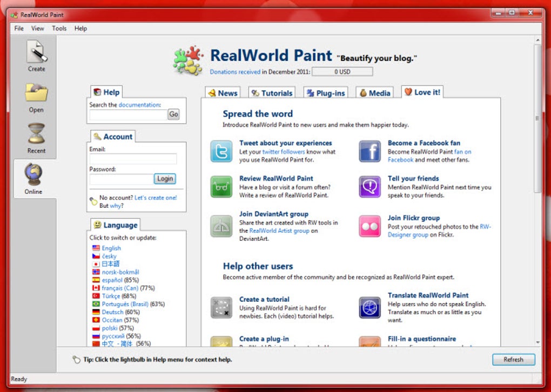Viewport: 551px width, 392px height.
Task: Click the Refresh button
Action: tap(513, 360)
